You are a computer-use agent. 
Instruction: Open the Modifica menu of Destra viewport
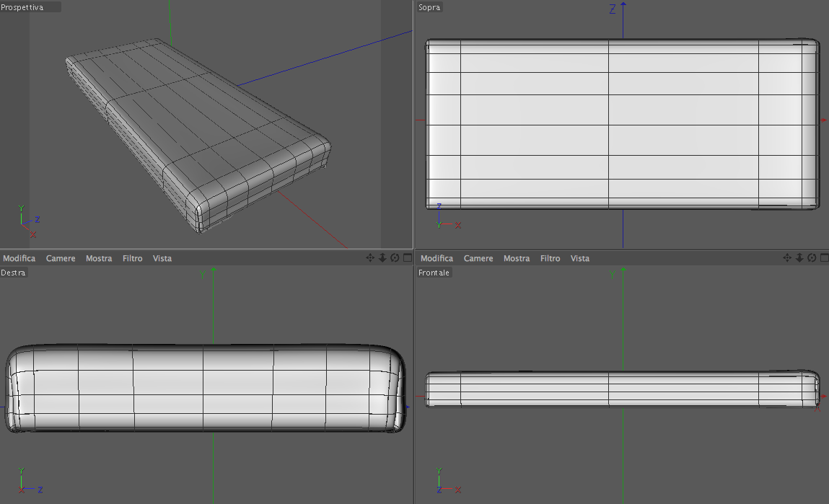[x=19, y=258]
